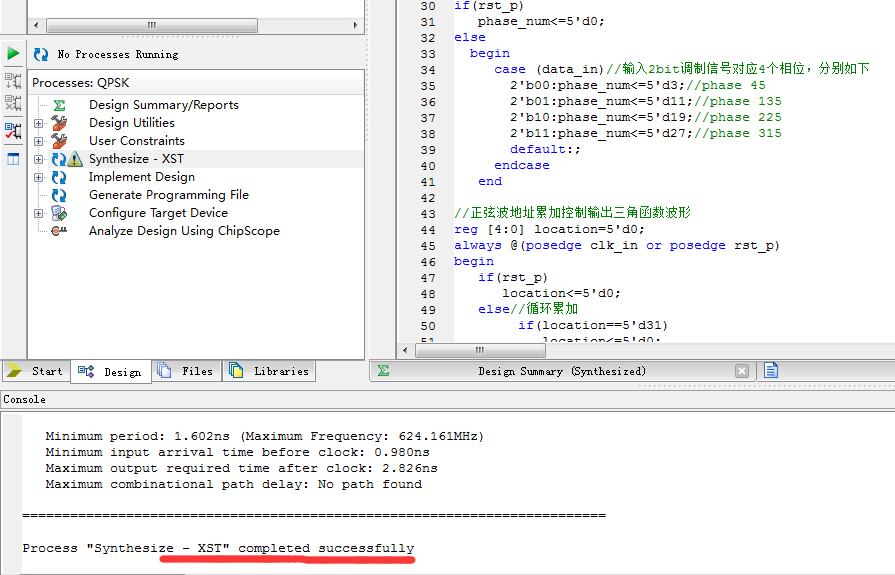Image resolution: width=895 pixels, height=575 pixels.
Task: Click code line 'if(location==5'd31)'
Action: (x=592, y=325)
